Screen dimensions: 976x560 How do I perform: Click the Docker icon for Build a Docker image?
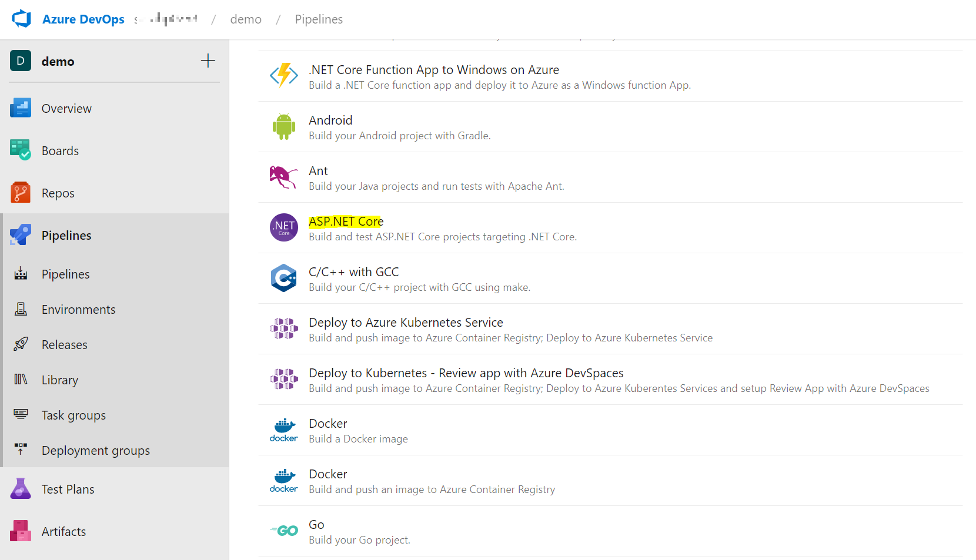pos(284,430)
